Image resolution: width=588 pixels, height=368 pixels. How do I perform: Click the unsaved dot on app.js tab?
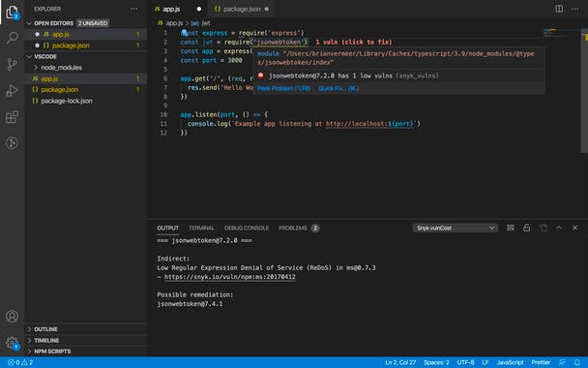point(199,9)
